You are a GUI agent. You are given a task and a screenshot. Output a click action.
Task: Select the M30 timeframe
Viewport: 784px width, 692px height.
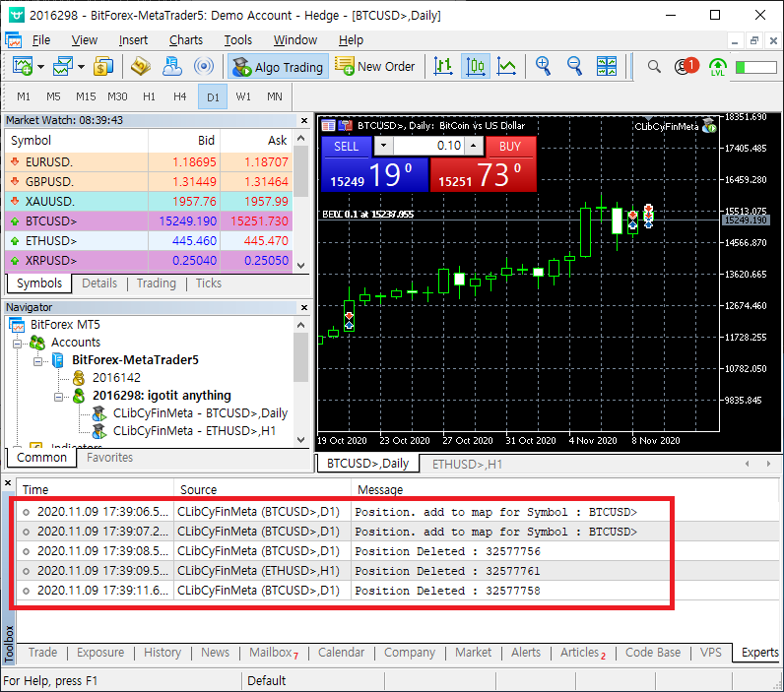[x=117, y=96]
